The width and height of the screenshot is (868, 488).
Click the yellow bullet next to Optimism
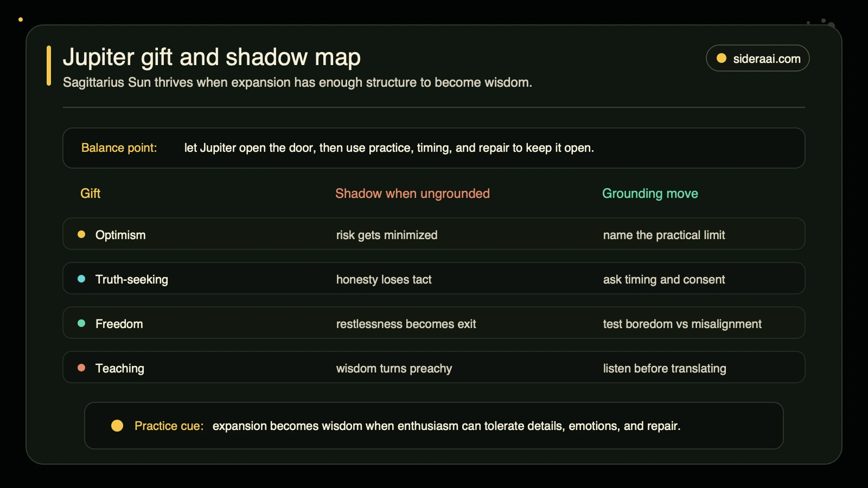[81, 234]
